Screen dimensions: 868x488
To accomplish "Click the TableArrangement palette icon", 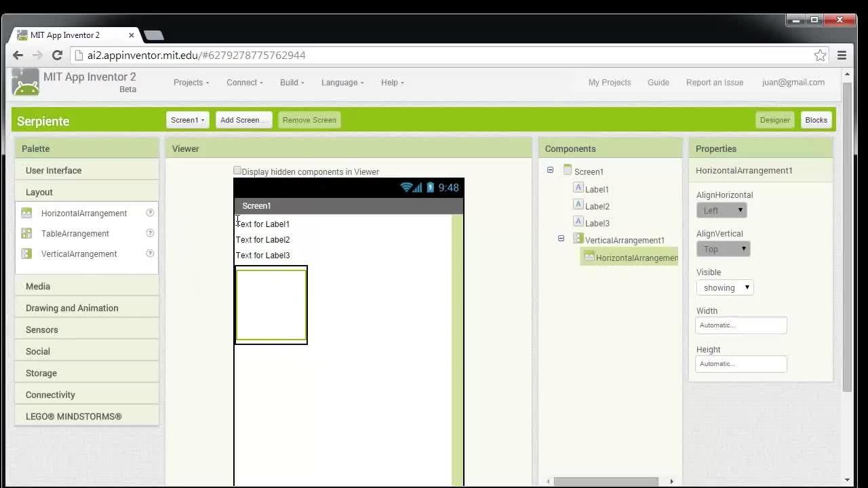I will 26,233.
